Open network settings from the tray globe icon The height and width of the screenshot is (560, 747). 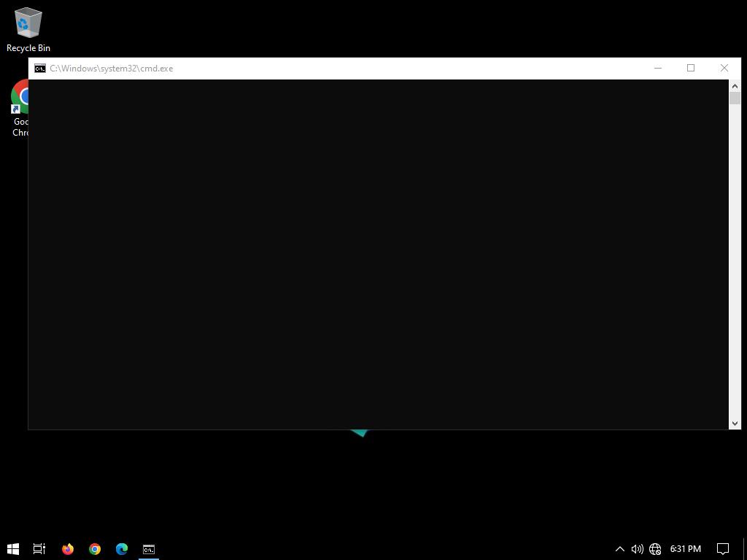(x=655, y=548)
